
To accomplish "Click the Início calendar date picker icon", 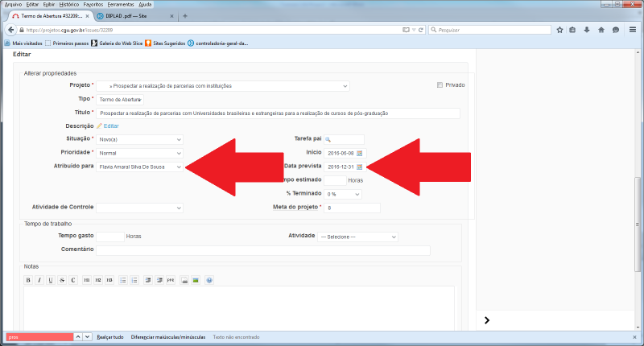I will pos(360,153).
